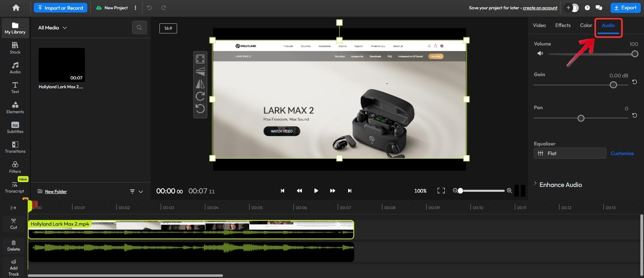Click Add Track
Image resolution: width=644 pixels, height=278 pixels.
point(14,268)
